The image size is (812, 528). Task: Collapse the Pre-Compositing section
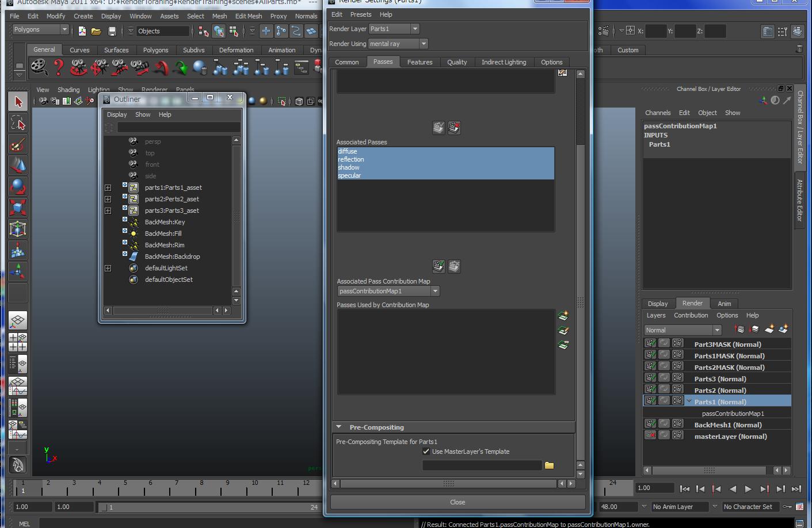[x=339, y=427]
